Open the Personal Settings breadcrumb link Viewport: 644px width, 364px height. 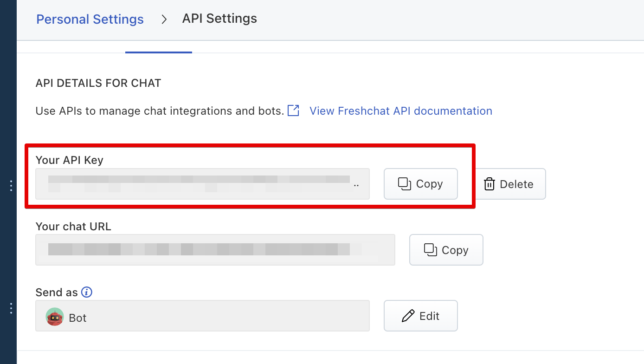pos(90,19)
